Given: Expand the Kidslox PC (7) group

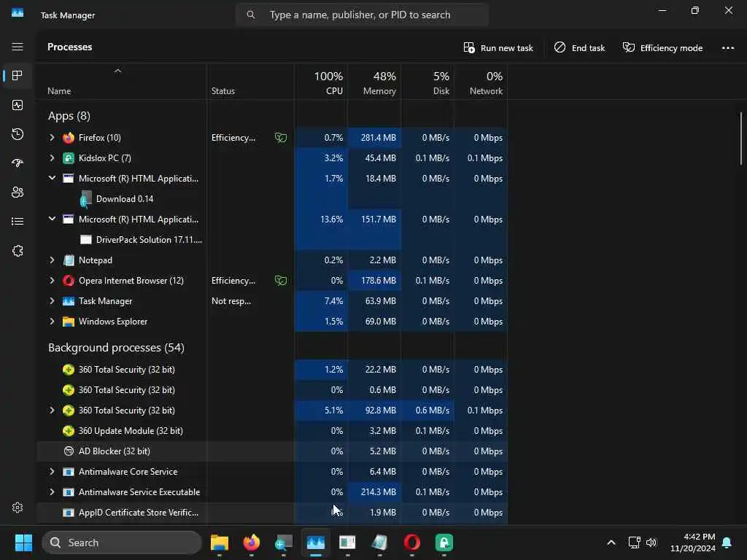Looking at the screenshot, I should click(52, 158).
